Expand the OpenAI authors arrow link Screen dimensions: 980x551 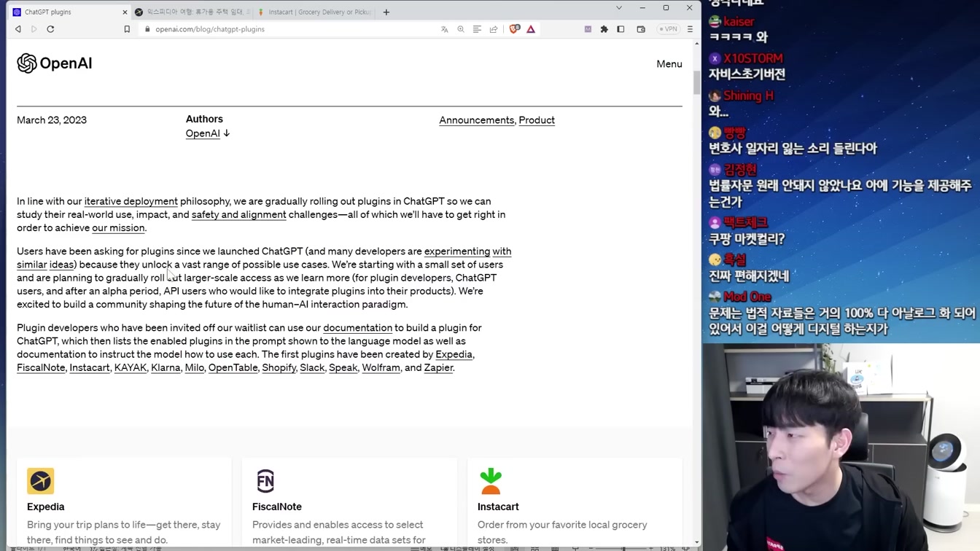[x=208, y=133]
